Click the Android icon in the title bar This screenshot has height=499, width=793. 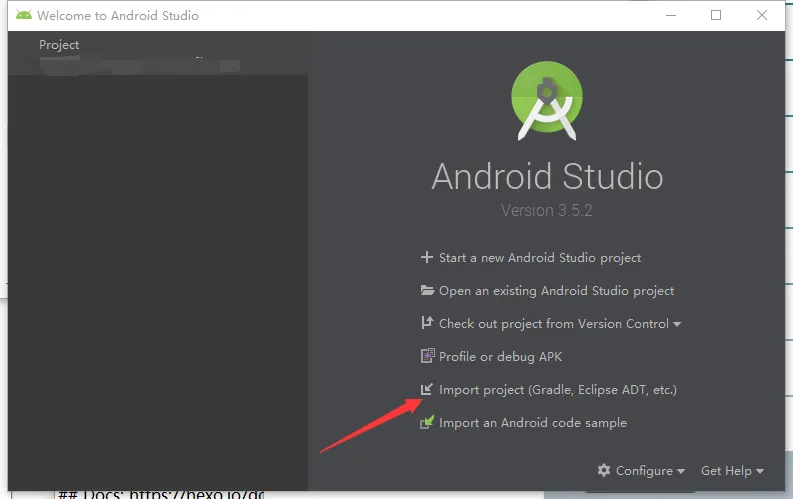[x=22, y=16]
